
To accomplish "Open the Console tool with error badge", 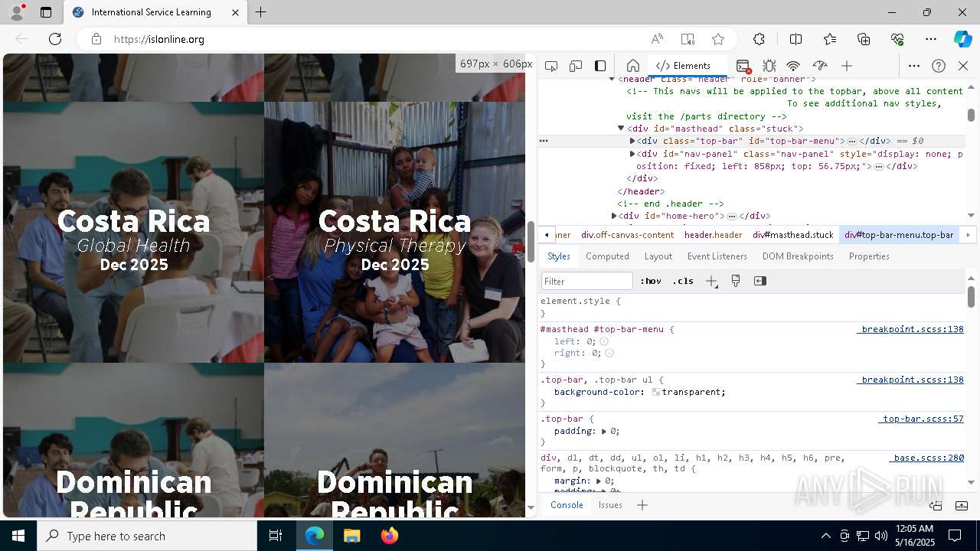I will 743,66.
